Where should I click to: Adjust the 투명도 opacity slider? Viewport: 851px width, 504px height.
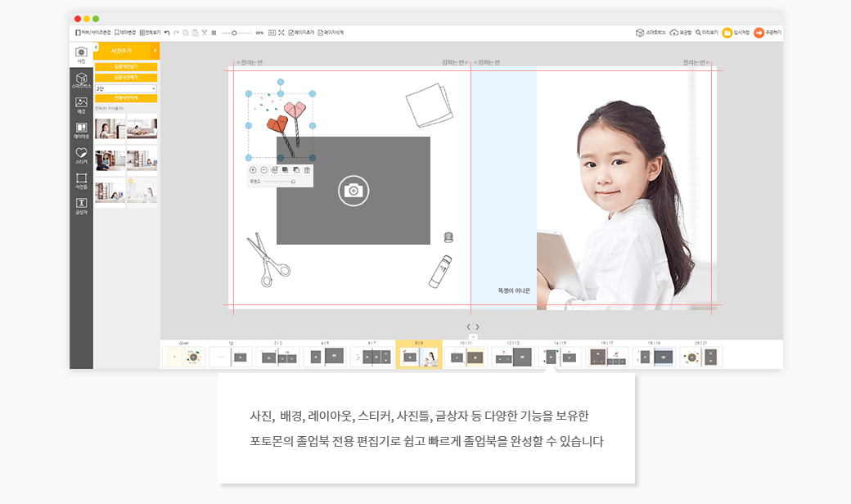(x=293, y=182)
